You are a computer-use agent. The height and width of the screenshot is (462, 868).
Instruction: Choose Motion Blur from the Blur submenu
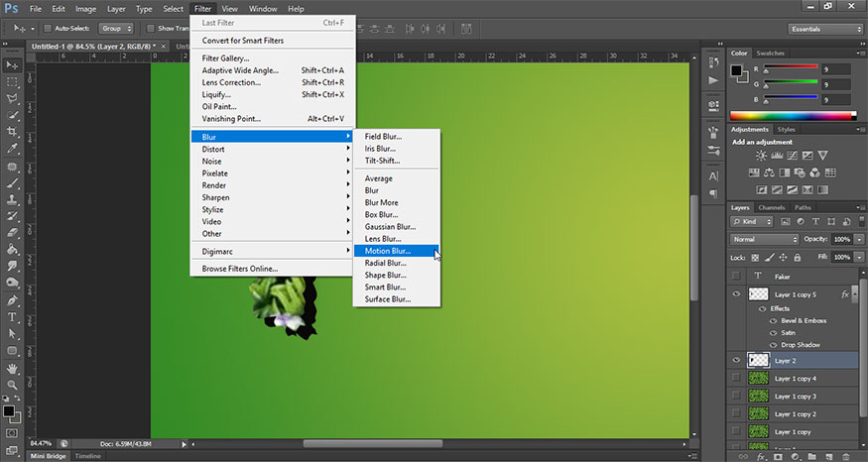[387, 251]
